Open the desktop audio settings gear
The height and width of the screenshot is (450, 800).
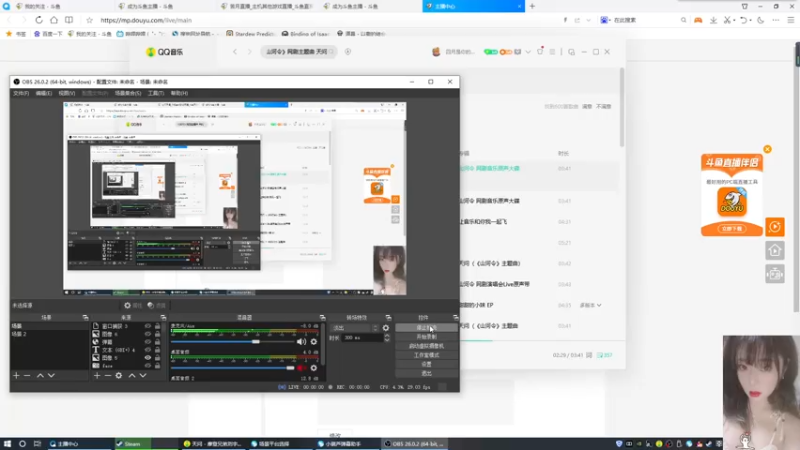(314, 368)
